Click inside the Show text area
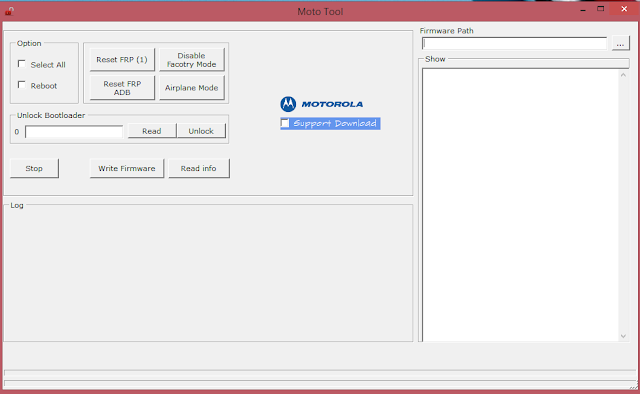 tap(520, 205)
